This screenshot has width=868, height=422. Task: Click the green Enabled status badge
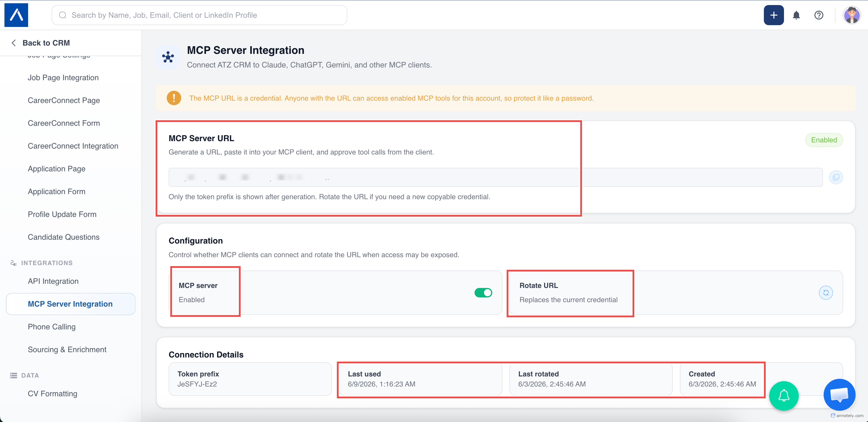[824, 140]
